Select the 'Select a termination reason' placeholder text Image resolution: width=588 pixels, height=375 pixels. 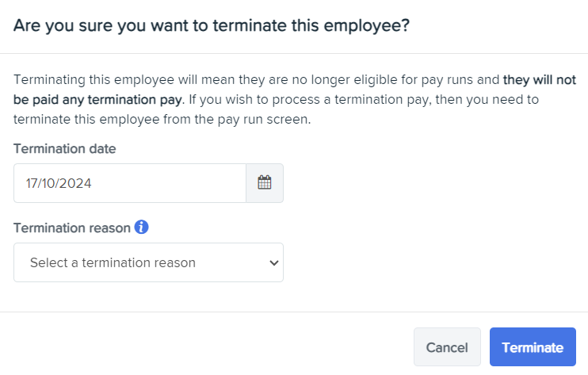click(x=113, y=263)
